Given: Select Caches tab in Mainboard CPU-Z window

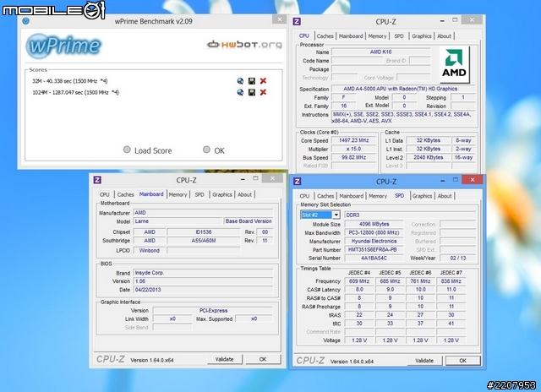Looking at the screenshot, I should pos(126,194).
